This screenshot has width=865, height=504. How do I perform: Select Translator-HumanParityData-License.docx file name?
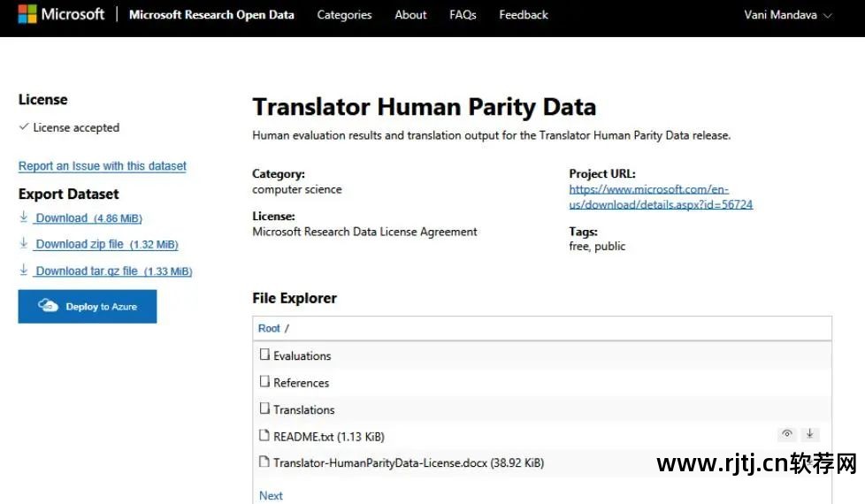pos(409,463)
